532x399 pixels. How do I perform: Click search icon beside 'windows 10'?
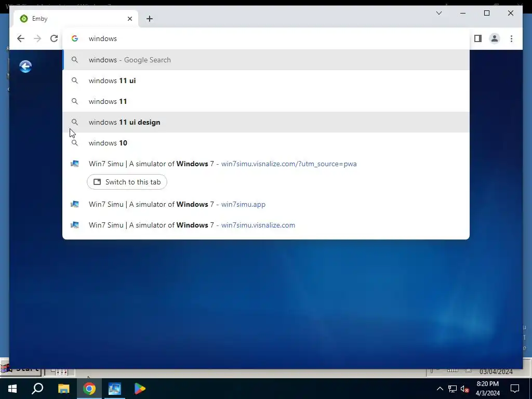pyautogui.click(x=75, y=143)
